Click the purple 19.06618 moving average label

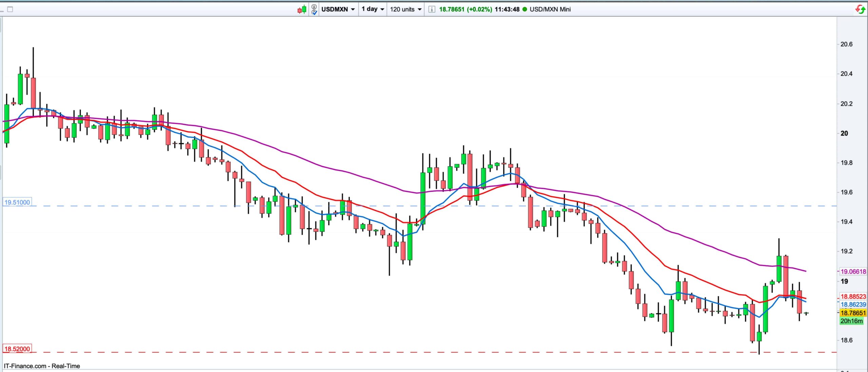pos(853,272)
